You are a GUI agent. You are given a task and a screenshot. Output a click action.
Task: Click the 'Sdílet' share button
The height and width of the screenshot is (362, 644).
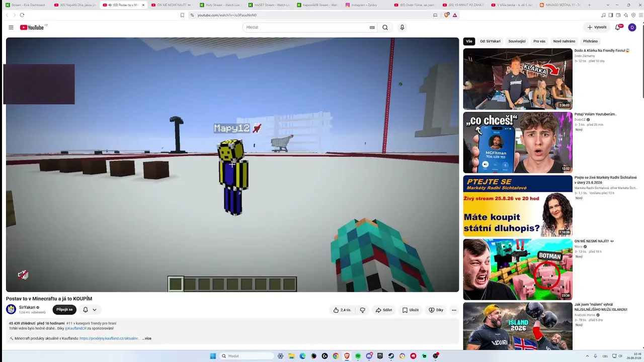tap(384, 310)
